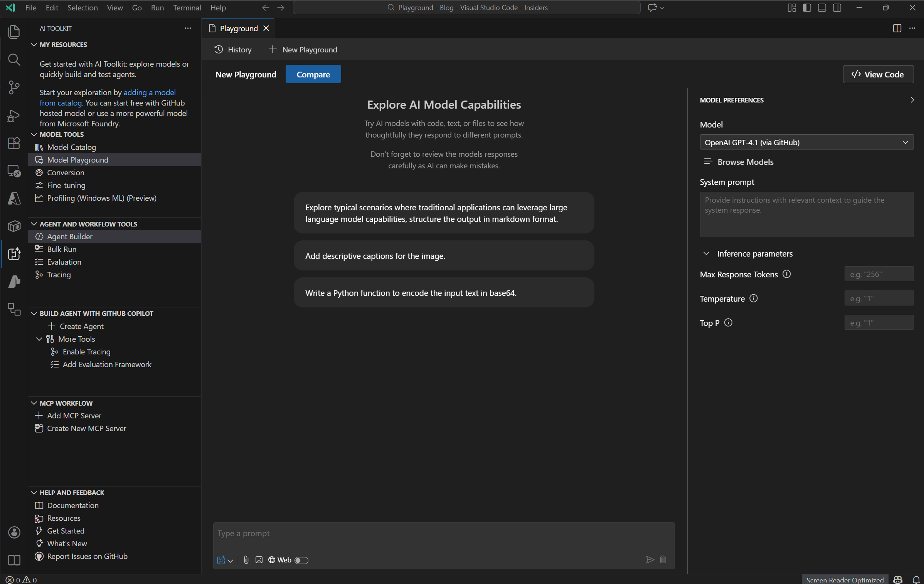Click the Max Response Tokens input field
Image resolution: width=924 pixels, height=584 pixels.
pyautogui.click(x=879, y=274)
